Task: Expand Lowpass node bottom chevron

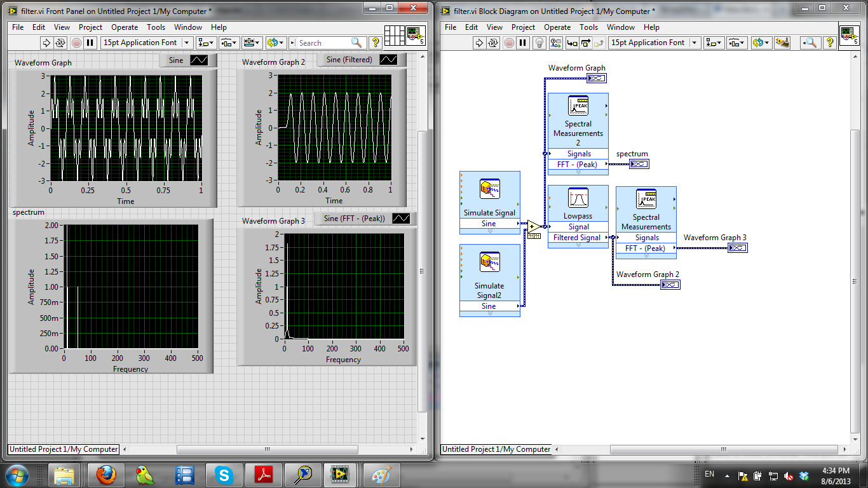Action: [578, 245]
